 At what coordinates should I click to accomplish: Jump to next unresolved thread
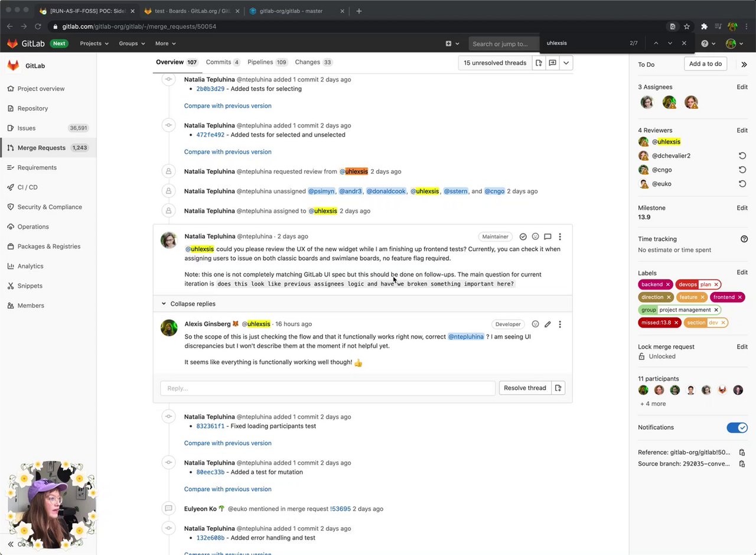click(552, 63)
